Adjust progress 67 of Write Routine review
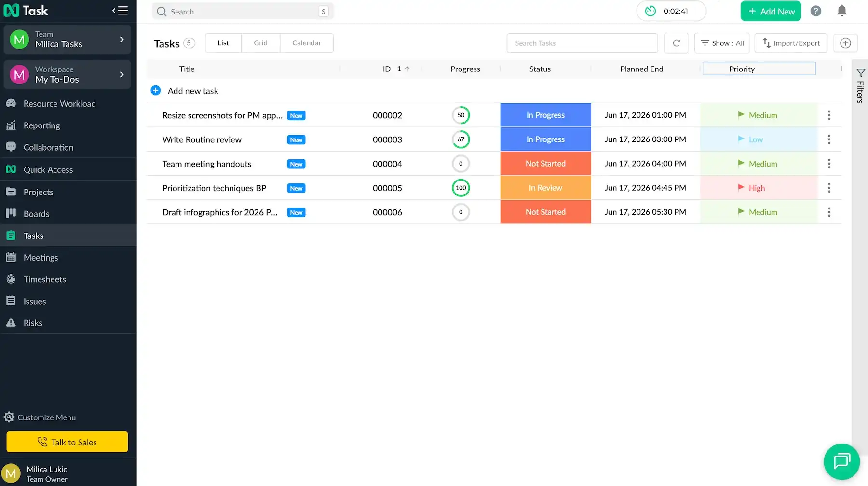The height and width of the screenshot is (486, 868). (461, 139)
